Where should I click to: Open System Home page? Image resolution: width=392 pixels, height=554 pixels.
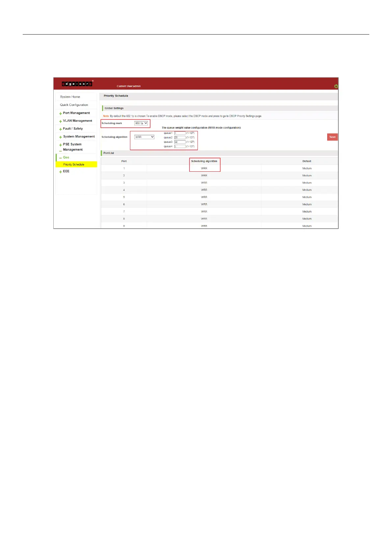70,97
